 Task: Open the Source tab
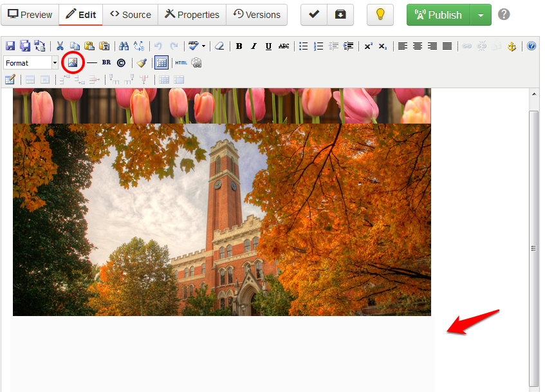coord(131,15)
